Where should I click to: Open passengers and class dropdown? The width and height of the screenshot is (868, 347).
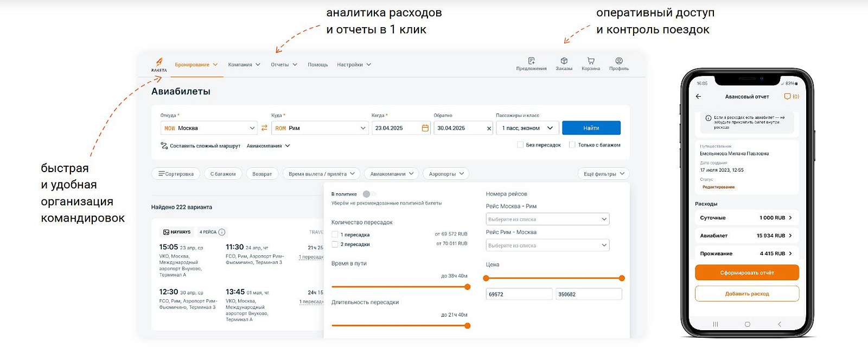(527, 128)
